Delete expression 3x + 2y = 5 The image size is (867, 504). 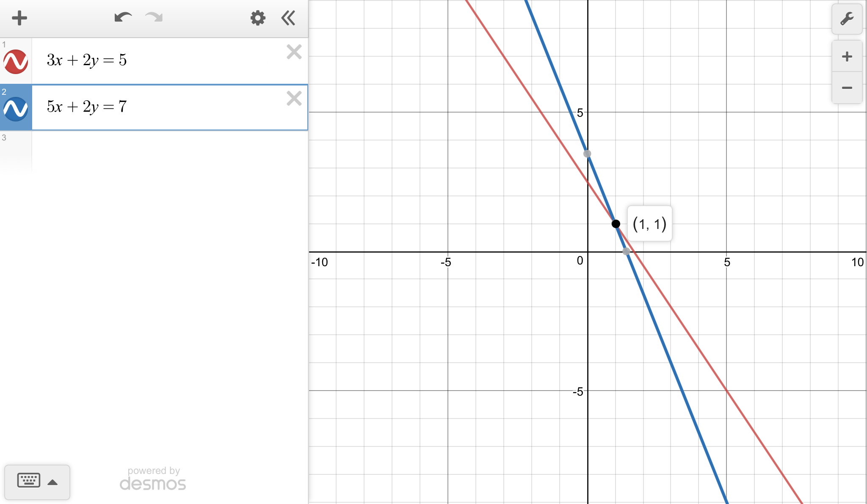tap(294, 52)
